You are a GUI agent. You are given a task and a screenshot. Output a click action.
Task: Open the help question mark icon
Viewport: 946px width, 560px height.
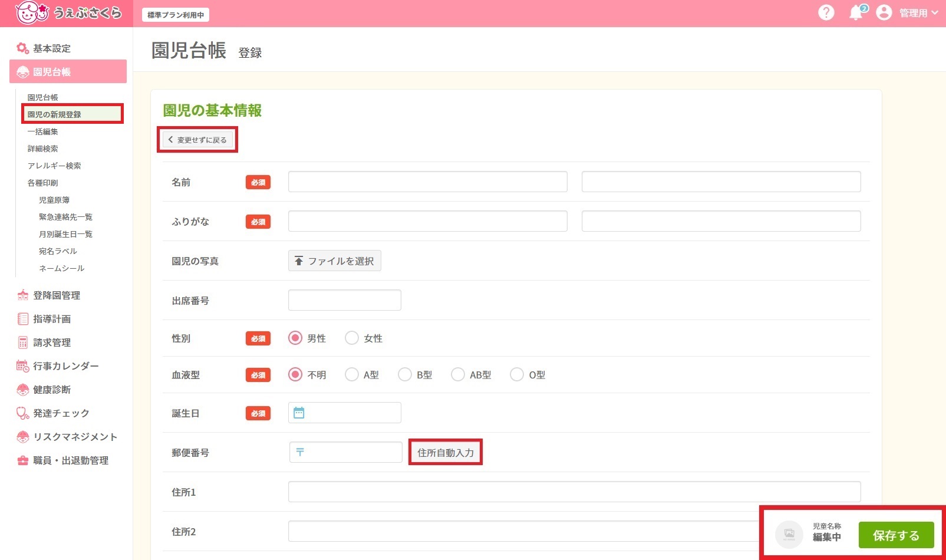click(826, 12)
